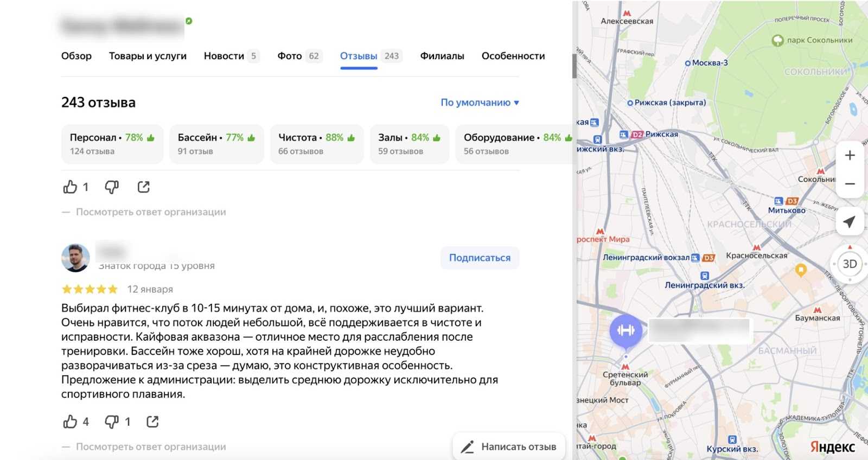This screenshot has height=460, width=868.
Task: Click Сокольники metro icon on map
Action: (x=820, y=171)
